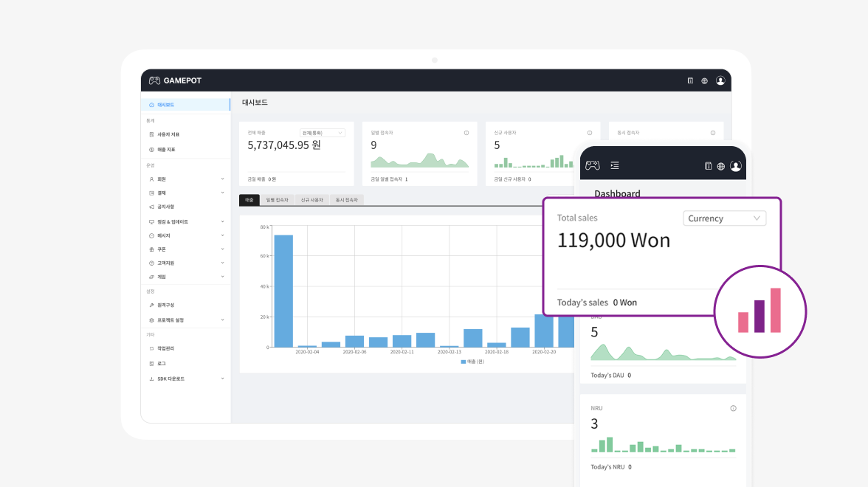
Task: Expand the SDK 다운로드 sidebar item
Action: pos(186,379)
